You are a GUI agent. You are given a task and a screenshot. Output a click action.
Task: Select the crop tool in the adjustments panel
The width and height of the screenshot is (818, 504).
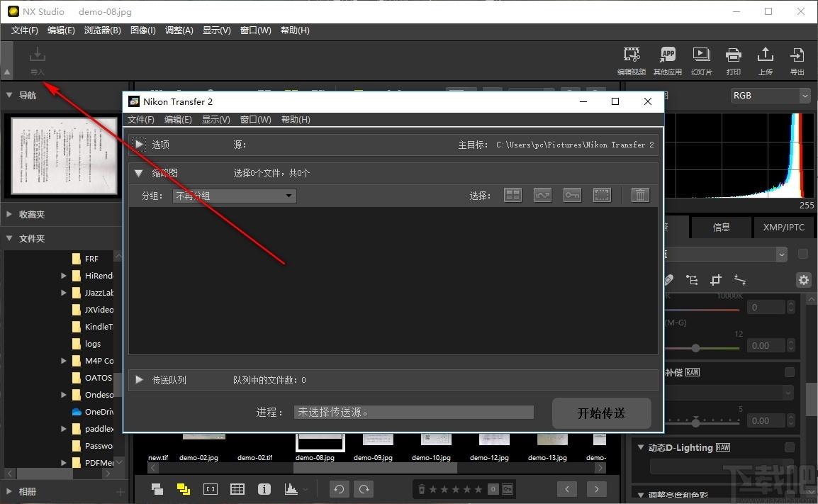point(716,280)
